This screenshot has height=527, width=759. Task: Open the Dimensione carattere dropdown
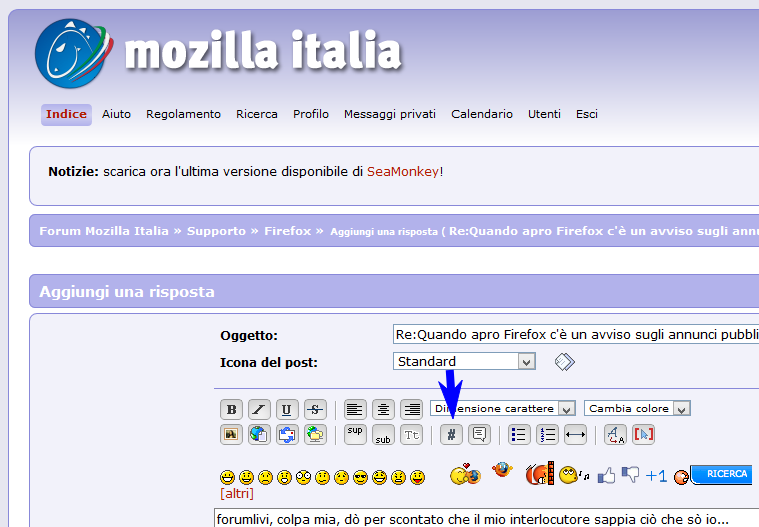click(502, 408)
